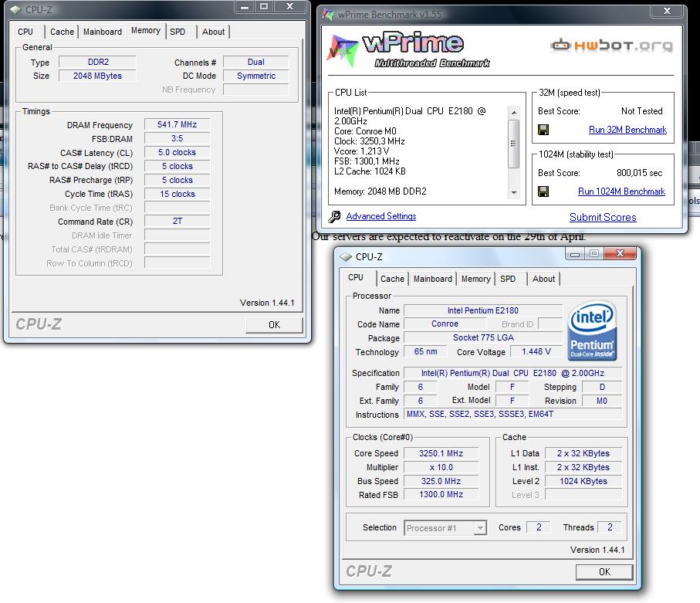Expand the Processor #1 selection dropdown
This screenshot has width=700, height=603.
pos(480,528)
